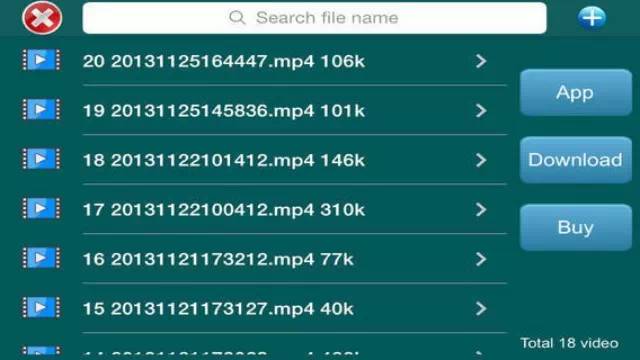The image size is (640, 360).
Task: Open the video icon for 20131122101412.mp4
Action: pos(41,159)
